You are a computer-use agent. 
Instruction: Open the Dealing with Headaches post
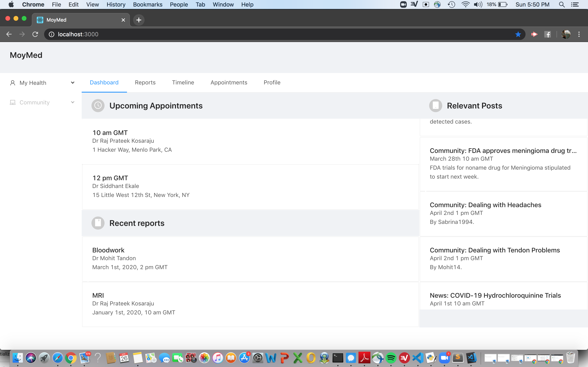pyautogui.click(x=485, y=205)
